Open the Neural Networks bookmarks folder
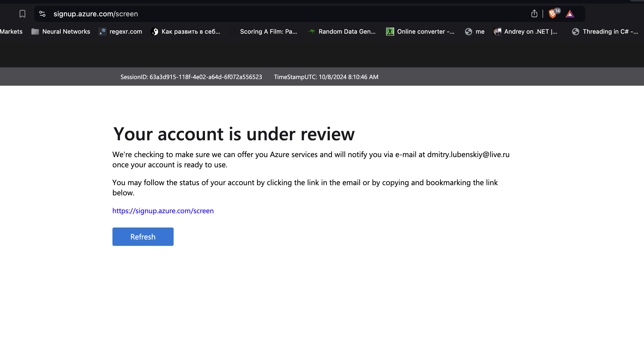The image size is (644, 354). click(x=61, y=31)
